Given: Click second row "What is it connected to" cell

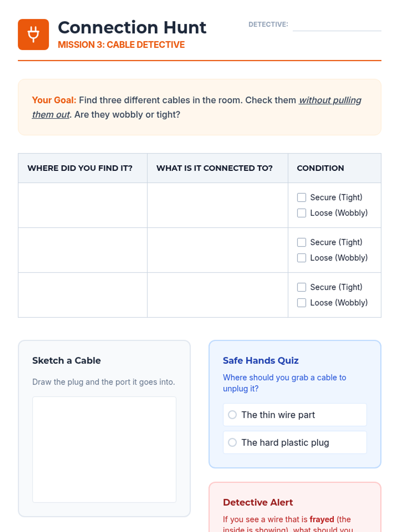Looking at the screenshot, I should point(217,250).
